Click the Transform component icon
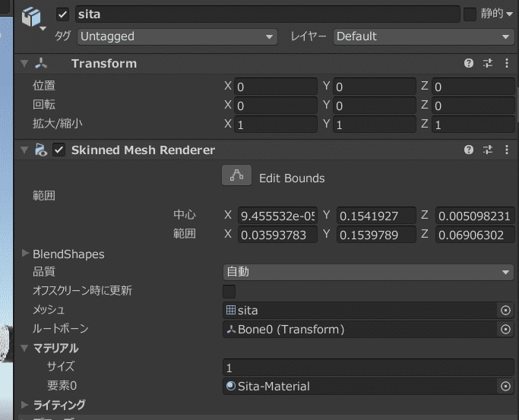 pyautogui.click(x=41, y=63)
